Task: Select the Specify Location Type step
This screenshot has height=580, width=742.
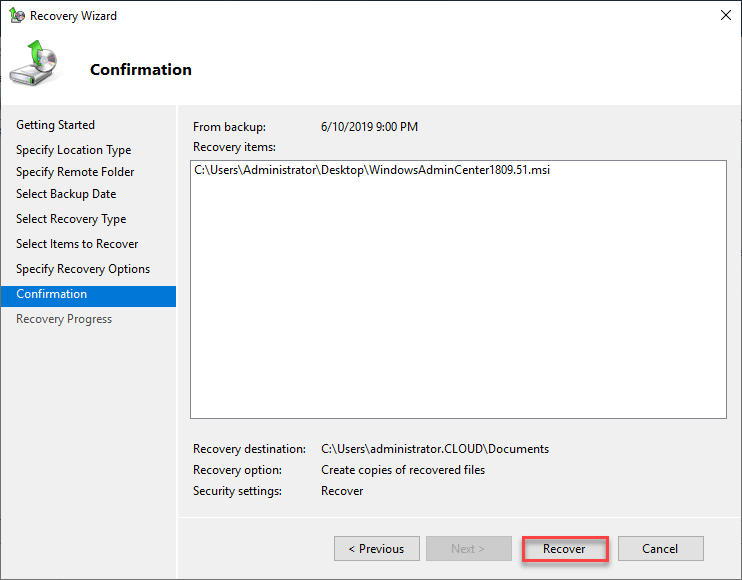Action: click(74, 150)
